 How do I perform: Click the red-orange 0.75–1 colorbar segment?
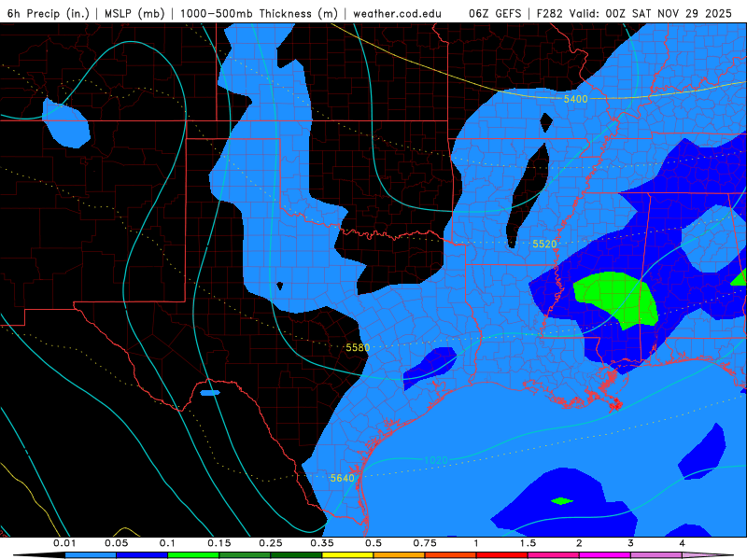click(x=451, y=555)
